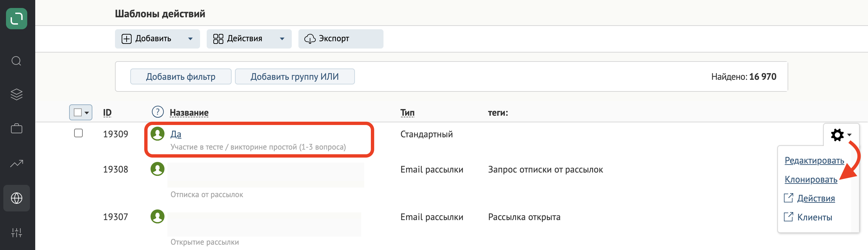This screenshot has width=868, height=250.
Task: Click ID cell 19308
Action: point(115,170)
